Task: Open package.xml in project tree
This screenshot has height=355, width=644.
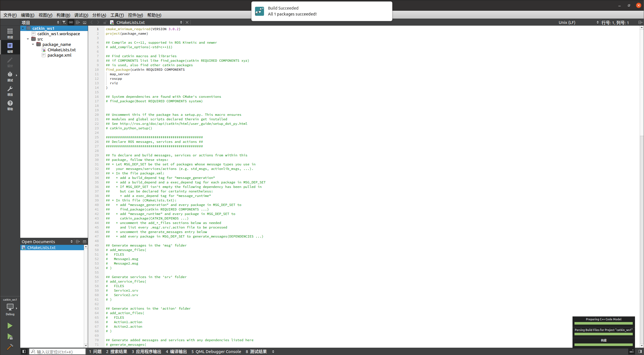Action: point(59,55)
